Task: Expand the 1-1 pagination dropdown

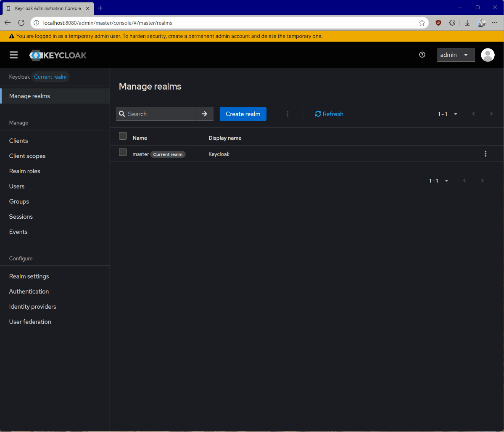Action: pyautogui.click(x=447, y=114)
